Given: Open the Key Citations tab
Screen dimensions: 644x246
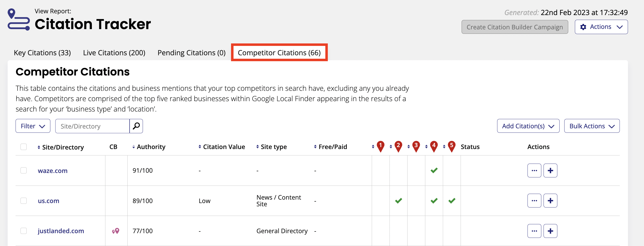Looking at the screenshot, I should (x=42, y=53).
